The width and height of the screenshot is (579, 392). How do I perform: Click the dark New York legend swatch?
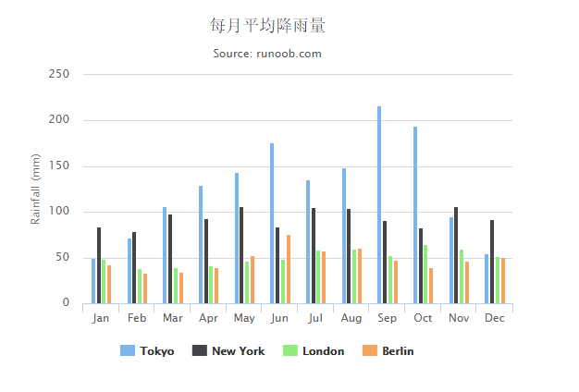199,351
